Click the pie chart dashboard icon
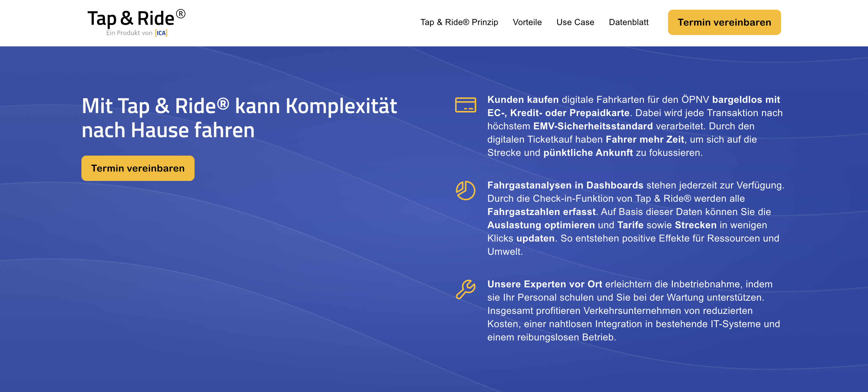868x392 pixels. coord(465,191)
